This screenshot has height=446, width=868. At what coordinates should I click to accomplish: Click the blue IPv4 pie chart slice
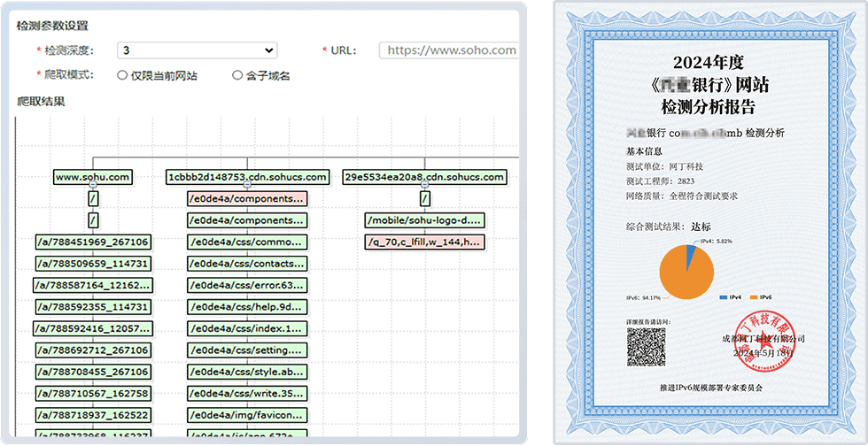point(693,251)
